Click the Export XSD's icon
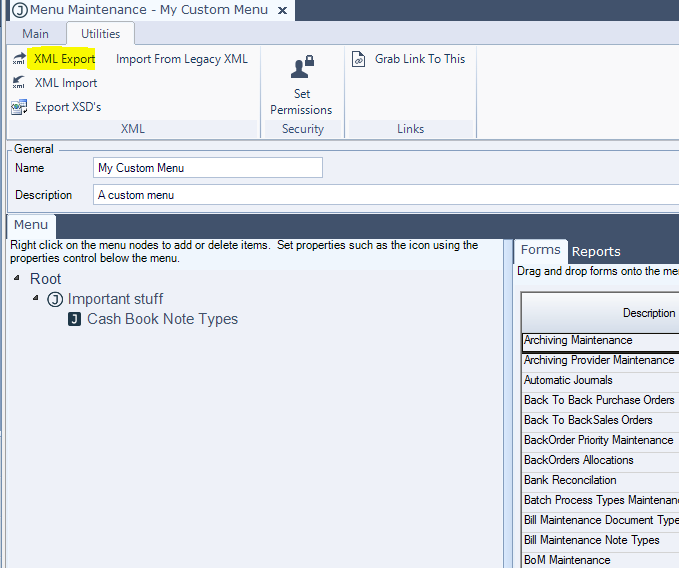The image size is (679, 568). 18,107
